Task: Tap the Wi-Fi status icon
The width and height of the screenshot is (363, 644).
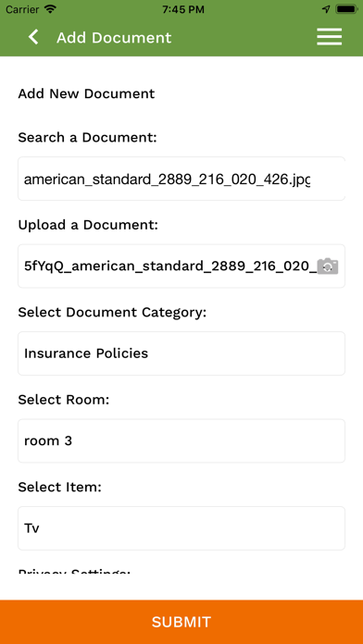Action: (51, 9)
